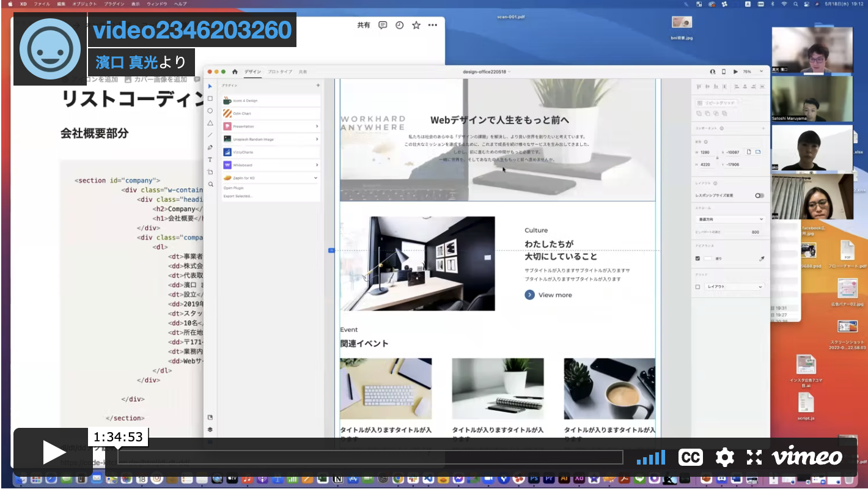Toggle closed captions in Vimeo player

point(690,457)
